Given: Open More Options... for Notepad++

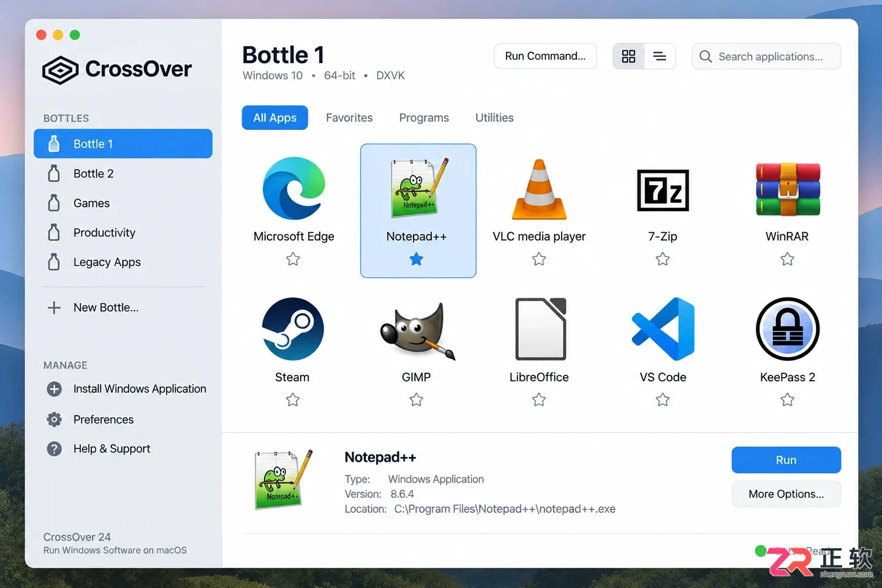Looking at the screenshot, I should pos(786,494).
